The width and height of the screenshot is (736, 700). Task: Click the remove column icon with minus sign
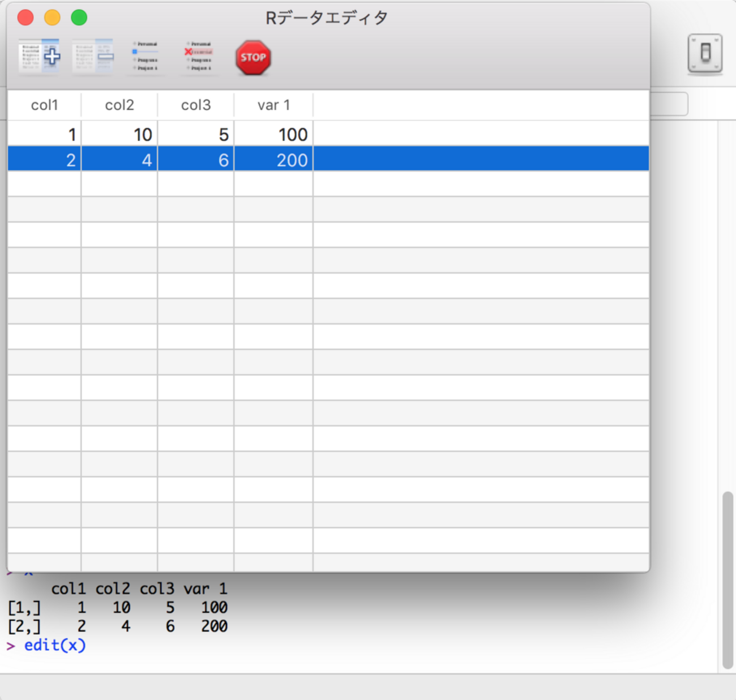(x=93, y=57)
